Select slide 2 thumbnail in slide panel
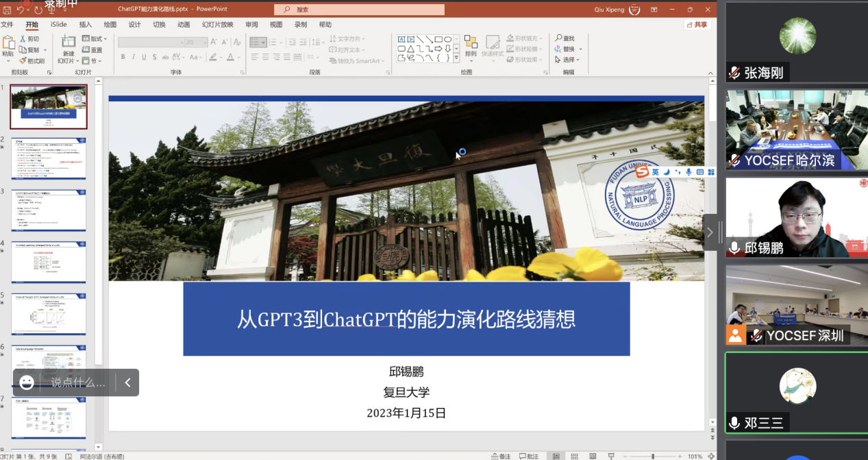This screenshot has height=460, width=868. [49, 158]
